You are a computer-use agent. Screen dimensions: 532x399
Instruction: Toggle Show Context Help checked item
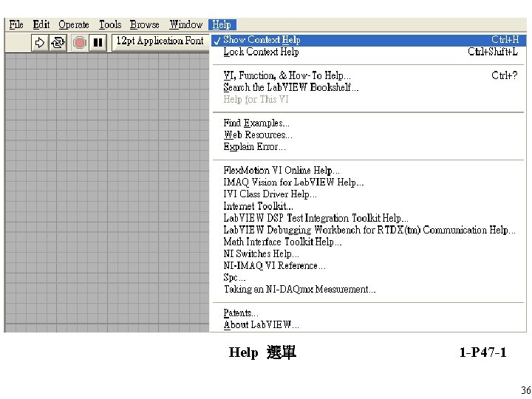point(369,40)
